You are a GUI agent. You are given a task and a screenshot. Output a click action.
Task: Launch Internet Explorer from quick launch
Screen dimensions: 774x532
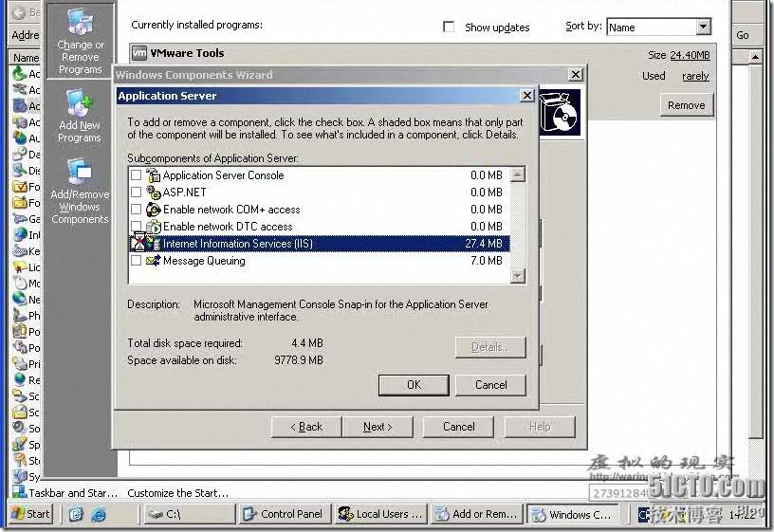click(99, 514)
